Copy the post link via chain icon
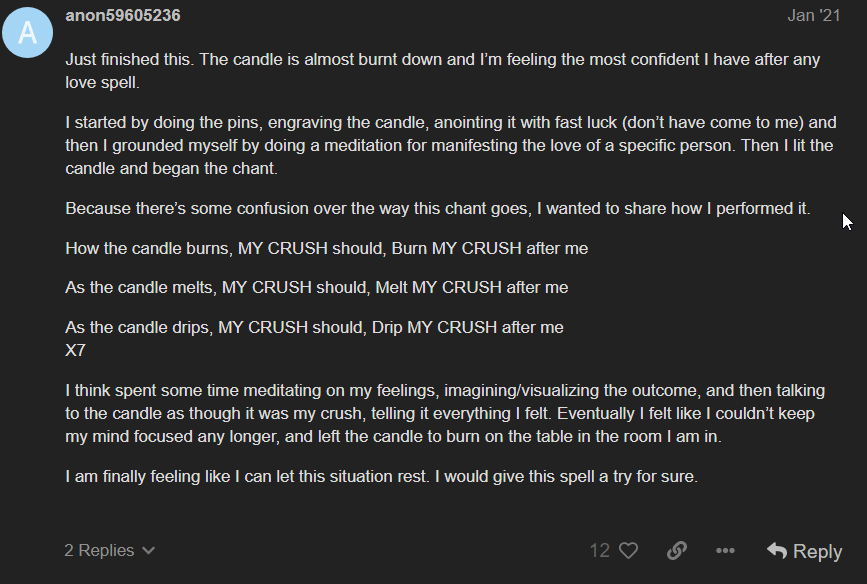The image size is (867, 584). coord(677,550)
